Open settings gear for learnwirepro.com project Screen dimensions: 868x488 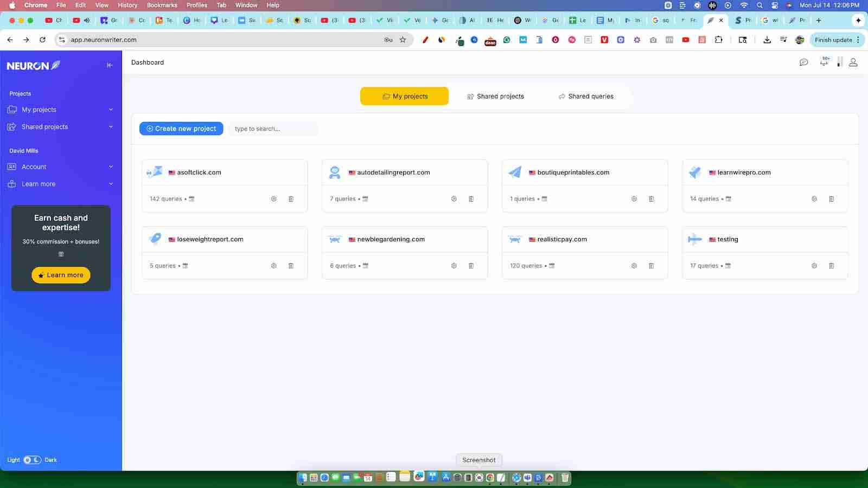pos(814,199)
